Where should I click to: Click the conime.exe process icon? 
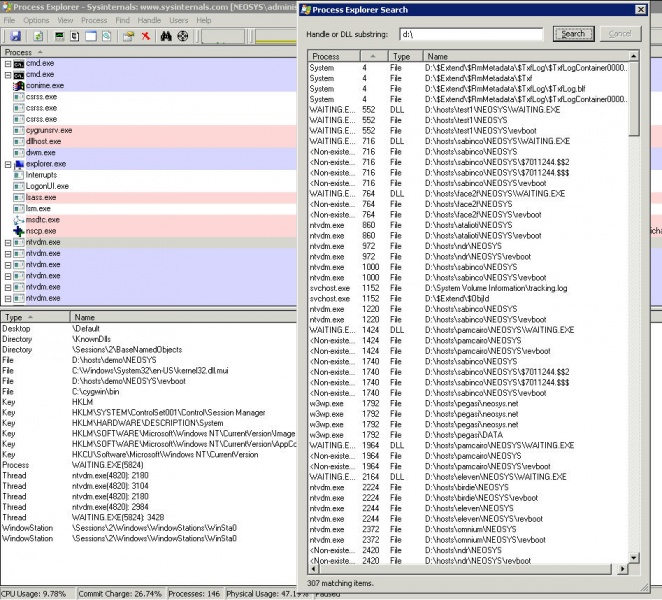tap(19, 86)
